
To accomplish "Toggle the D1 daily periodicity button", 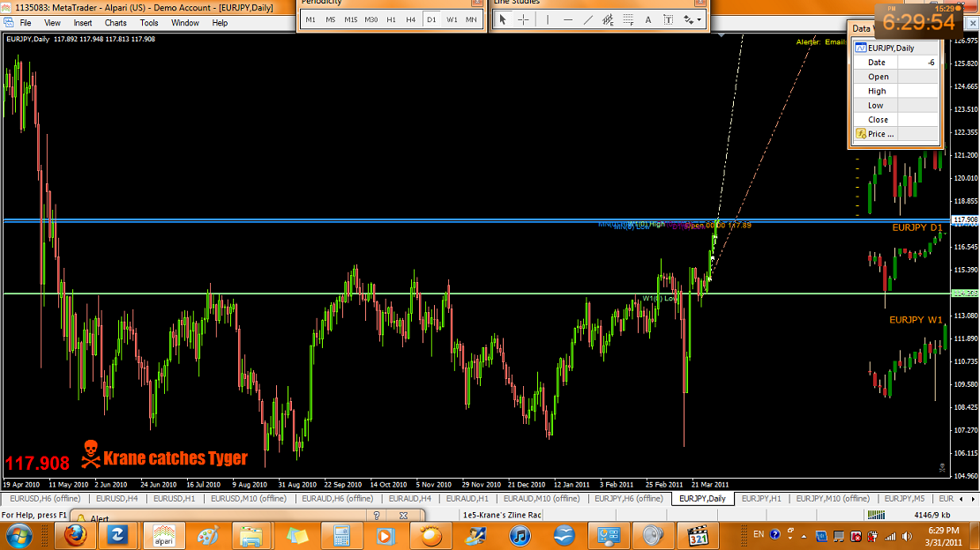I will tap(431, 20).
